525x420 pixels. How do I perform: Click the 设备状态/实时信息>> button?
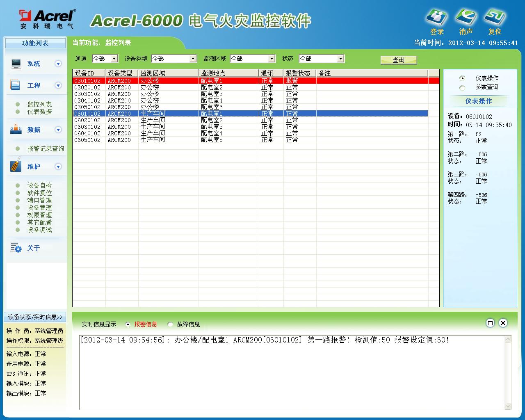(x=35, y=317)
